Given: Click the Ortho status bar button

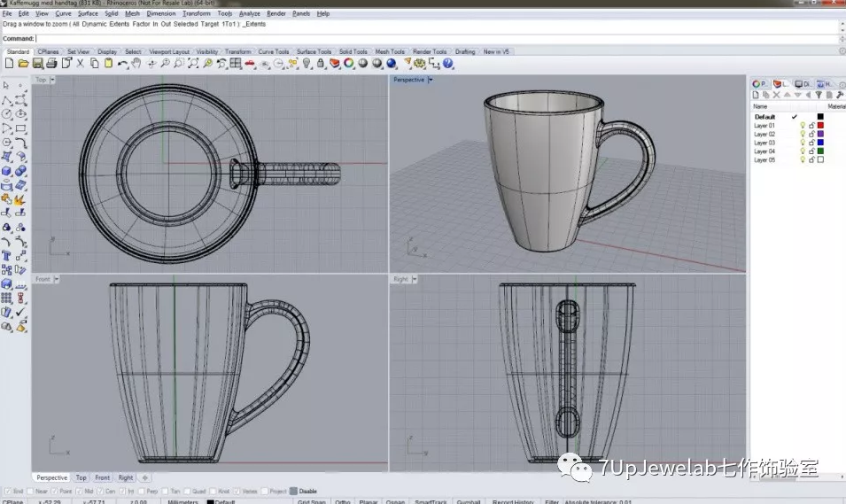Looking at the screenshot, I should tap(343, 502).
